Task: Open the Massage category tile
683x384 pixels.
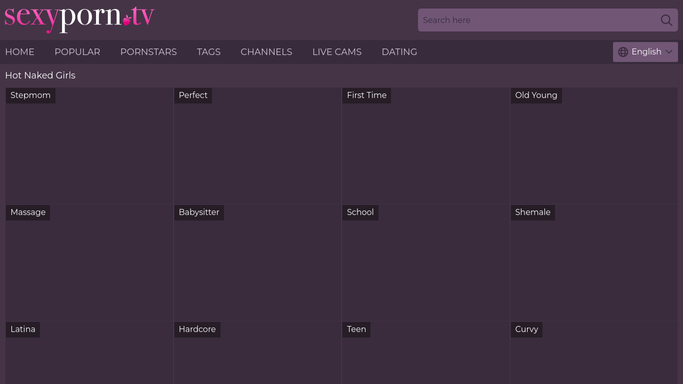Action: [89, 263]
